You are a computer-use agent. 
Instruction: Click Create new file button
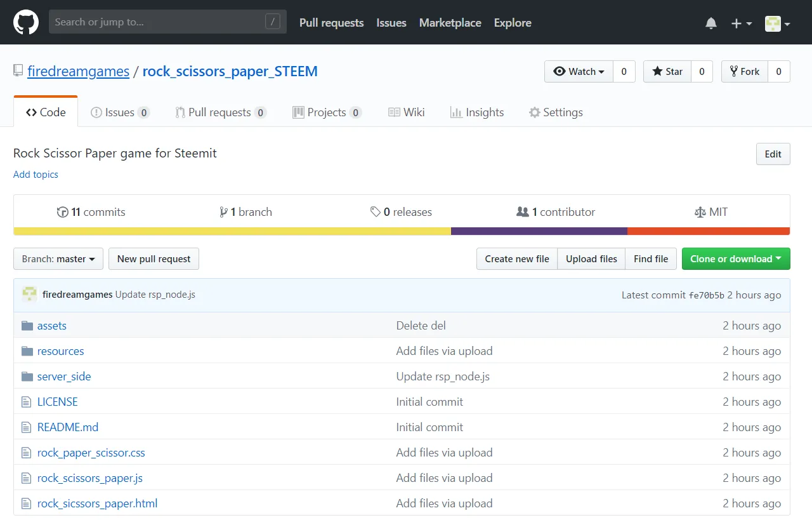tap(517, 259)
